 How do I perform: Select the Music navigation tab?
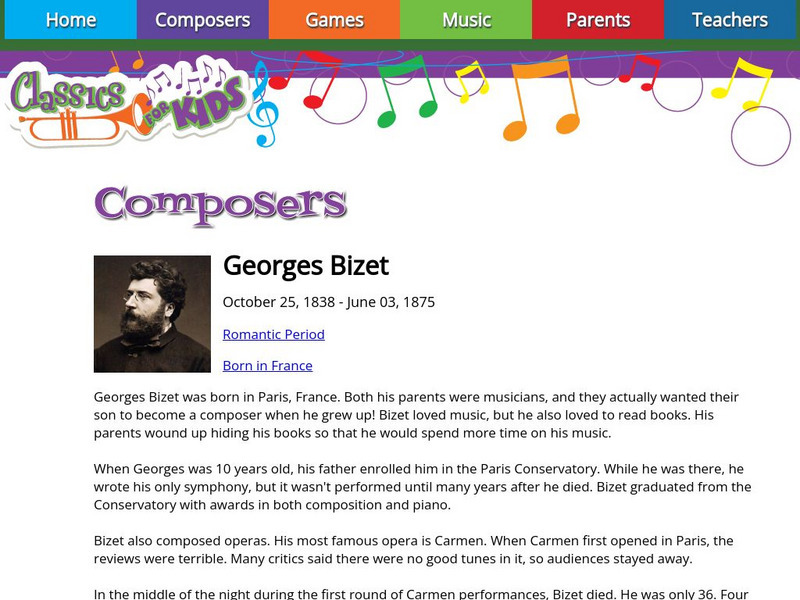tap(466, 20)
